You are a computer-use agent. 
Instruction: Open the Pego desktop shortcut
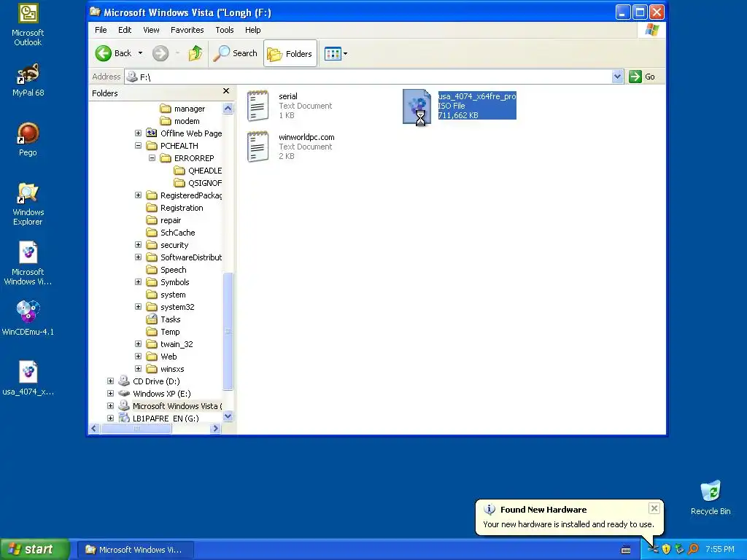pos(28,139)
